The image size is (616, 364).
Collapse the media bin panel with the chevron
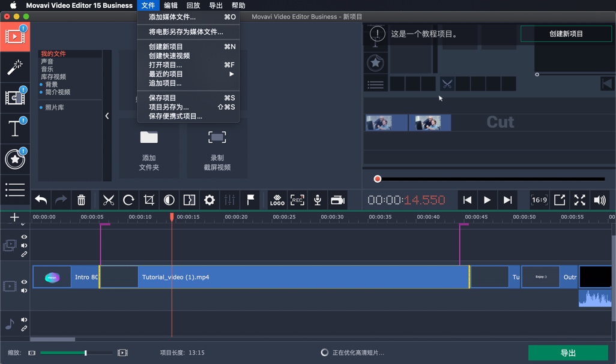click(x=107, y=116)
